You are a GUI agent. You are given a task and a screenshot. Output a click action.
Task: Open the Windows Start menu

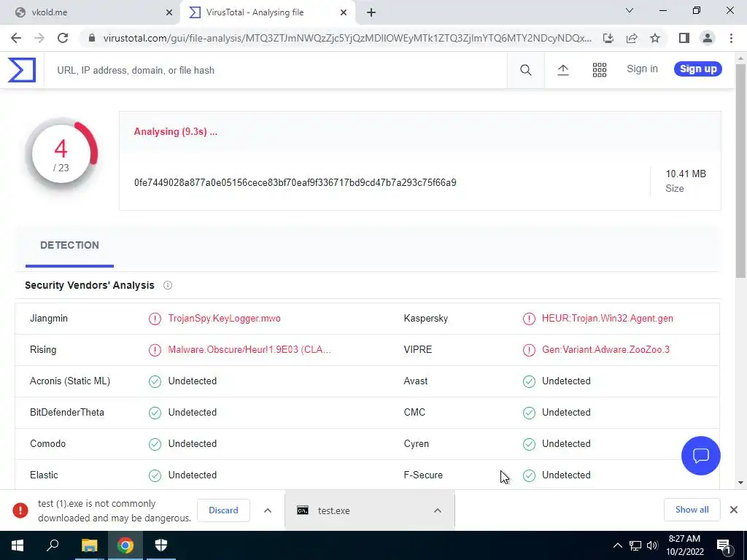coord(18,545)
